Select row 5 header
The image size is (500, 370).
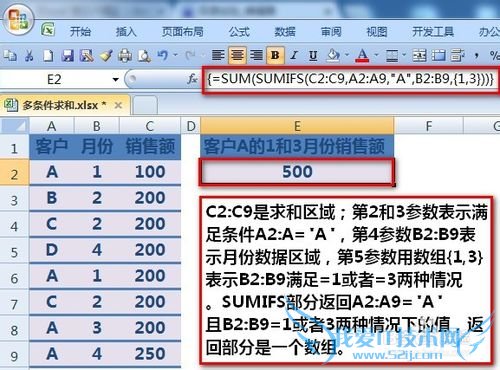[x=14, y=252]
